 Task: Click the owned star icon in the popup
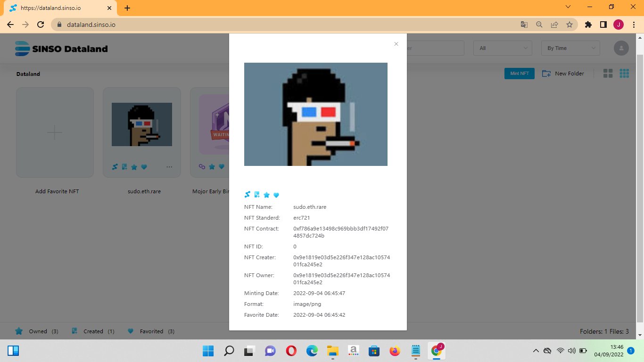[266, 195]
